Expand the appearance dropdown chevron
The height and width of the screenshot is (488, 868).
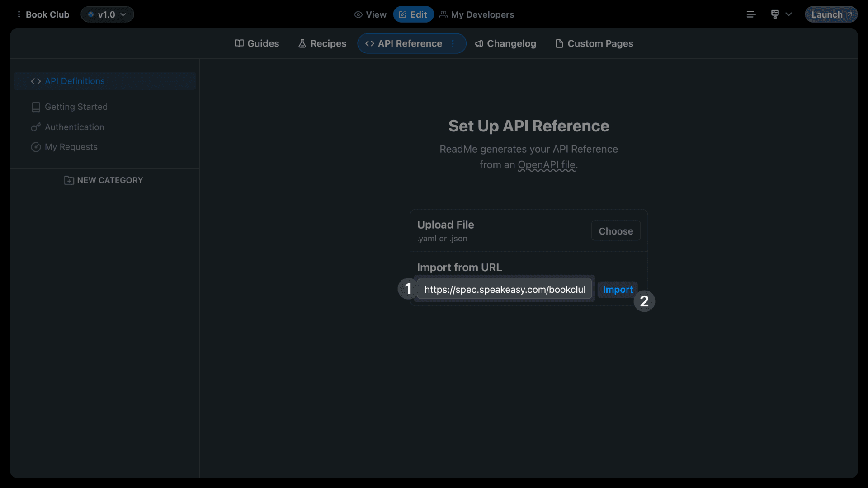(789, 14)
